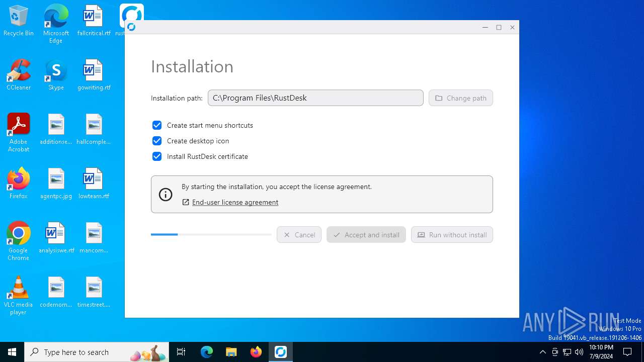Click the Cancel button
The height and width of the screenshot is (362, 644).
click(x=299, y=235)
